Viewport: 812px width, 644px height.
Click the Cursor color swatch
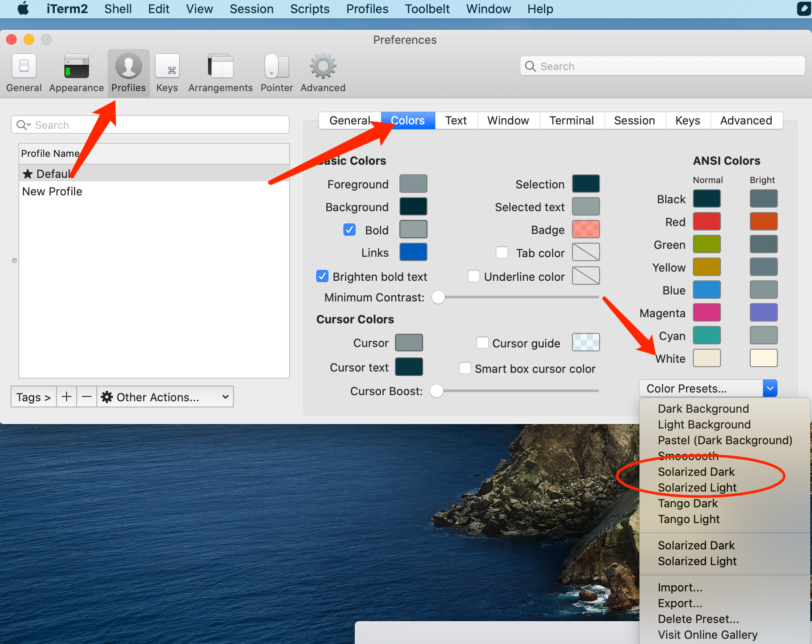click(409, 342)
